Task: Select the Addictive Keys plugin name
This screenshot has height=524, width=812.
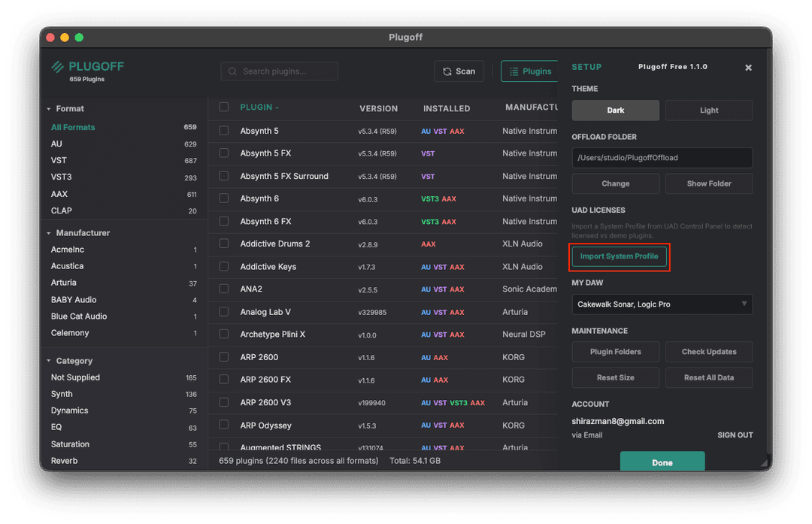Action: tap(268, 267)
